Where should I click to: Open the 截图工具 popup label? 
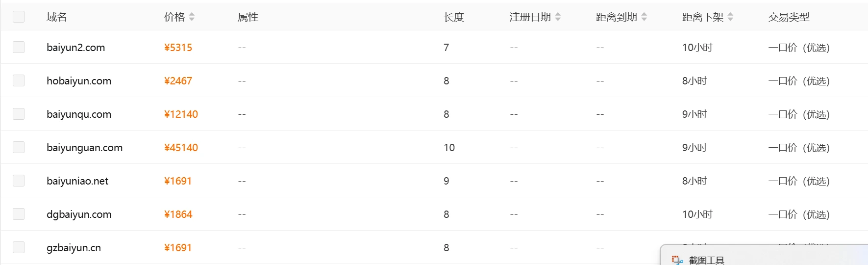pos(706,260)
